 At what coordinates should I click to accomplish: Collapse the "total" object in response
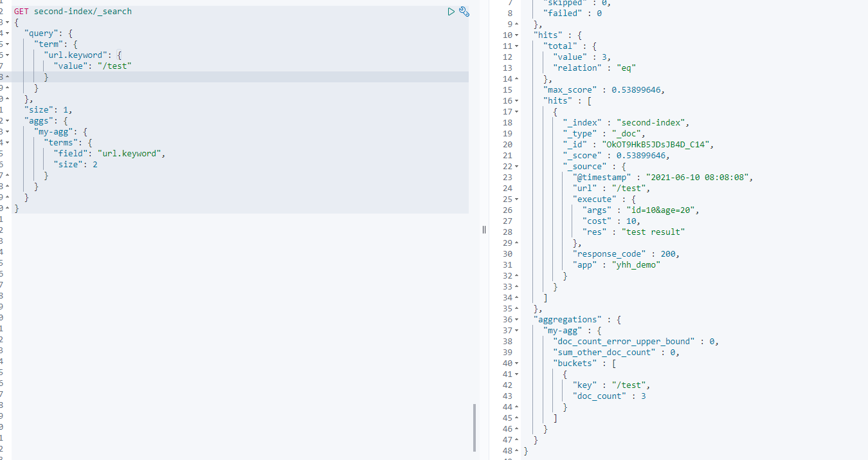coord(518,46)
